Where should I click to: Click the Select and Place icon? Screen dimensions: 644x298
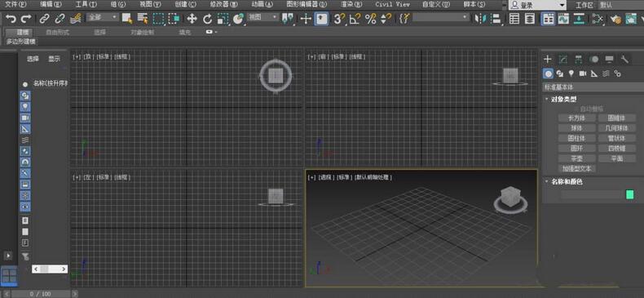[238, 19]
